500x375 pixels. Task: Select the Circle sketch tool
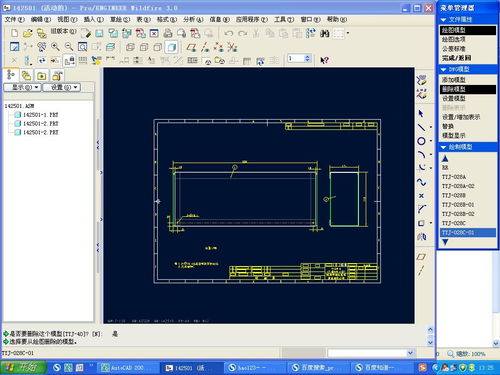tap(421, 141)
